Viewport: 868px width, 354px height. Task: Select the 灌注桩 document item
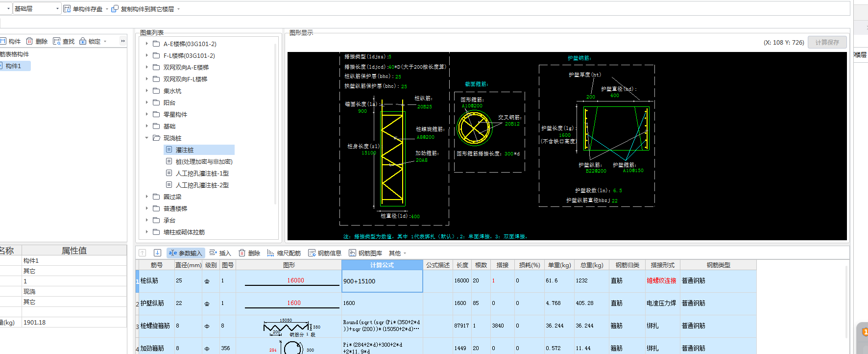199,150
